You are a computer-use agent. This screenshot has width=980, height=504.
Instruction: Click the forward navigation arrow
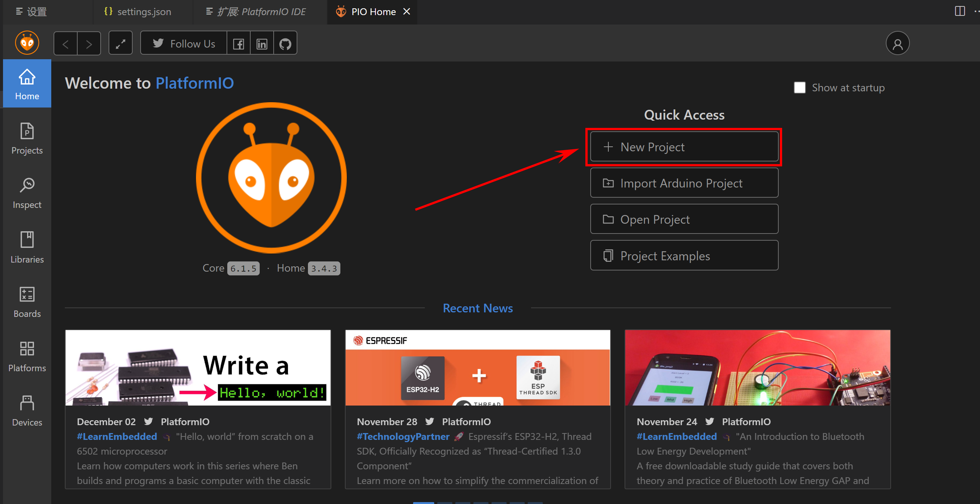(89, 44)
